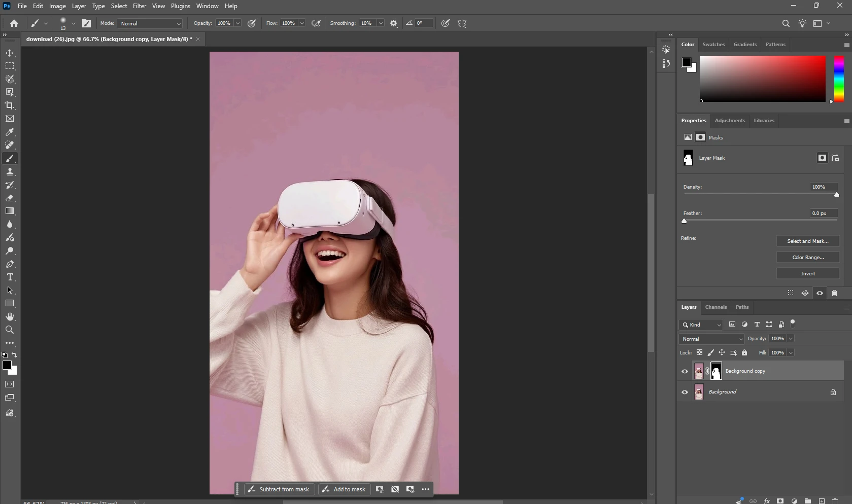Toggle pressure for opacity button

(x=252, y=23)
